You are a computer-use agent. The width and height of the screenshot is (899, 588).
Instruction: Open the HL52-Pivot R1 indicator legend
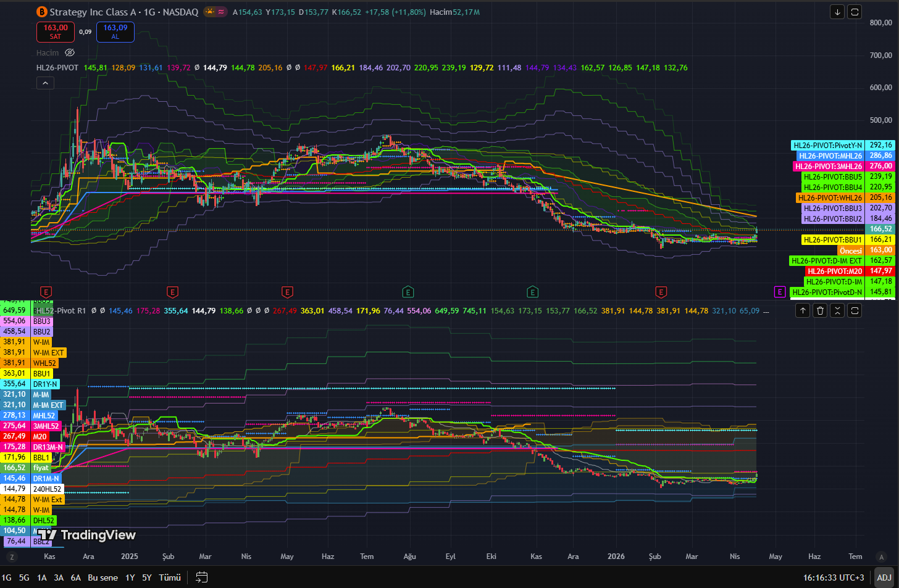coord(60,311)
